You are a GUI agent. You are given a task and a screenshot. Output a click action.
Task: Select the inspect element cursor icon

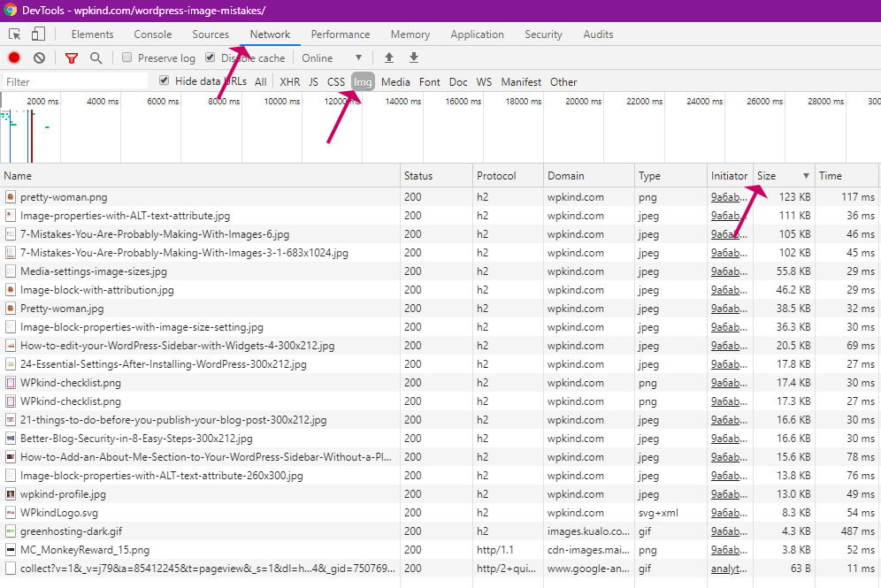pos(15,34)
